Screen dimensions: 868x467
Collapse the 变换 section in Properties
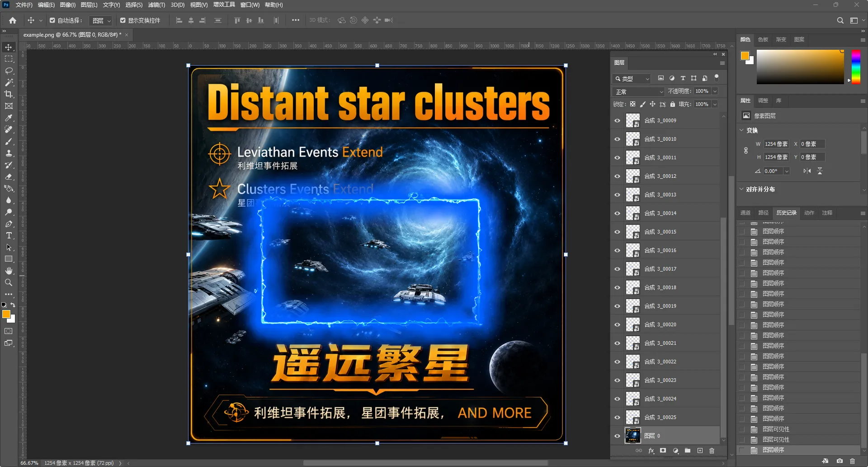click(x=741, y=130)
